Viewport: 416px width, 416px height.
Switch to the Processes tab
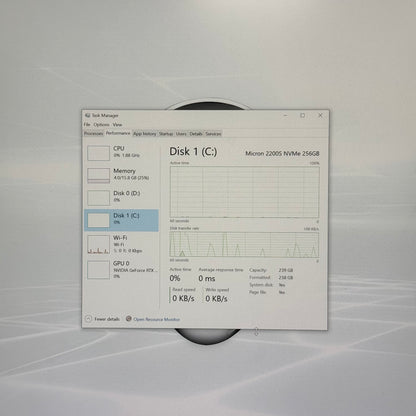tap(94, 134)
